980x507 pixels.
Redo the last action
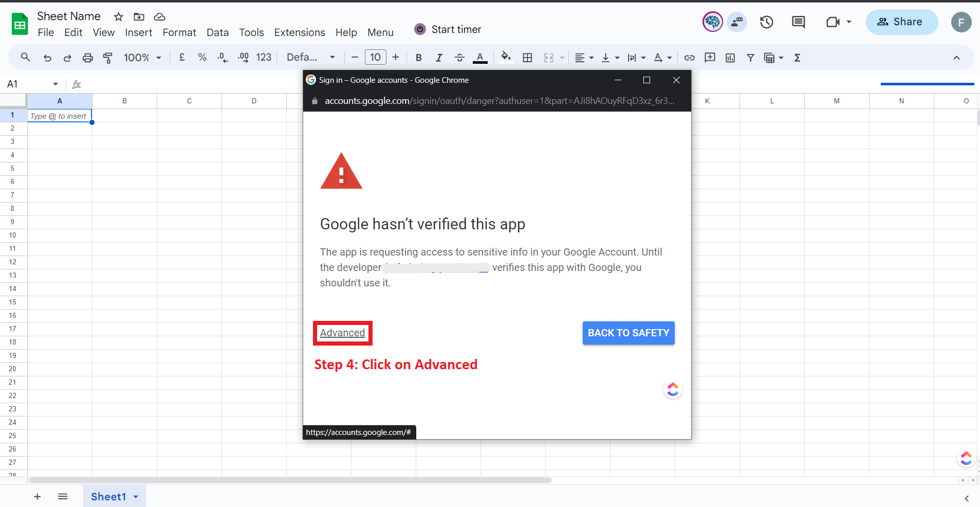tap(67, 58)
